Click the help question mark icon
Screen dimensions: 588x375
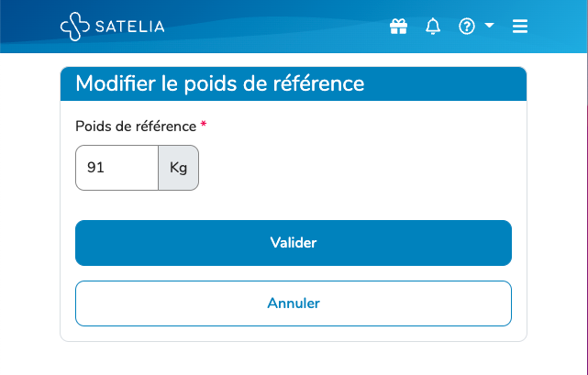[x=467, y=27]
